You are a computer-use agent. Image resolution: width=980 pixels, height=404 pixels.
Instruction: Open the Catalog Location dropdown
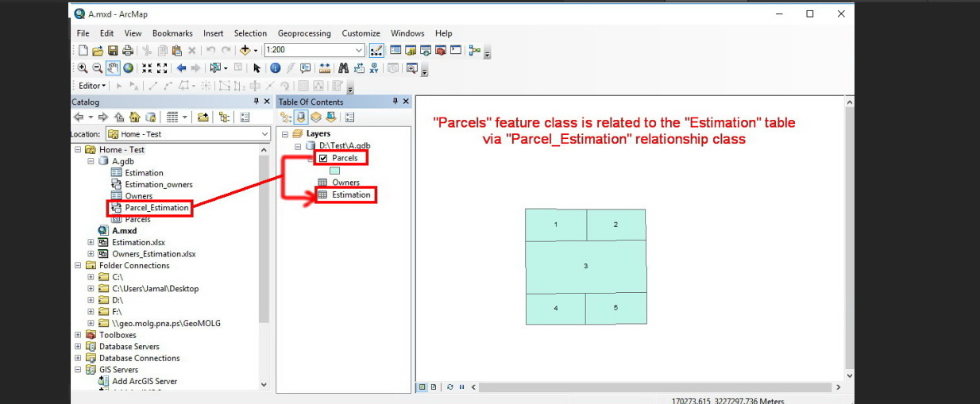[264, 134]
